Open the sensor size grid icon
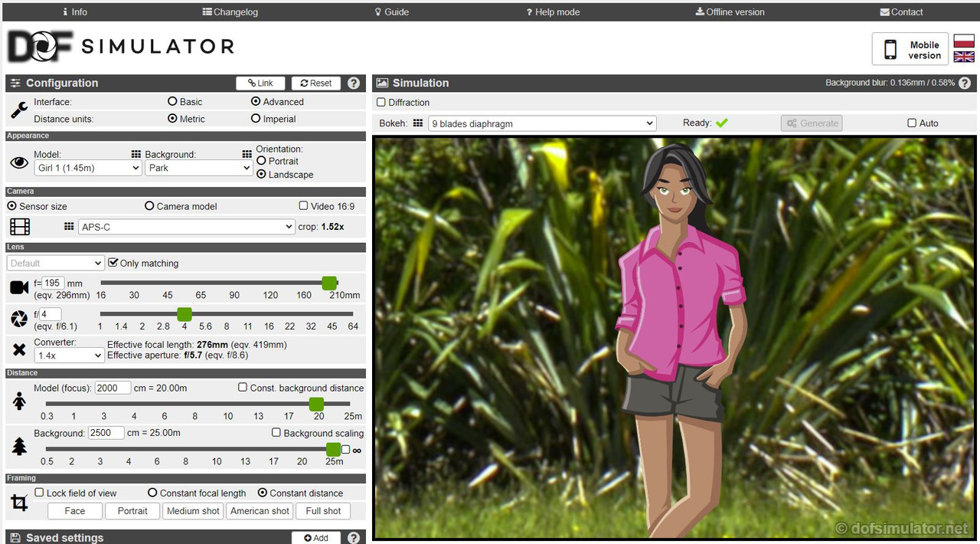The width and height of the screenshot is (980, 544). [69, 227]
